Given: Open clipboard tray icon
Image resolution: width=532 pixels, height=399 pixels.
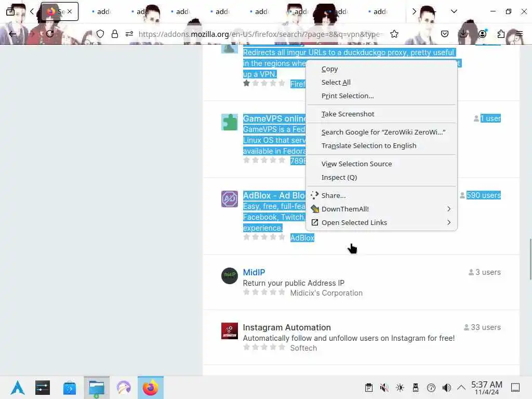Looking at the screenshot, I should (x=369, y=388).
